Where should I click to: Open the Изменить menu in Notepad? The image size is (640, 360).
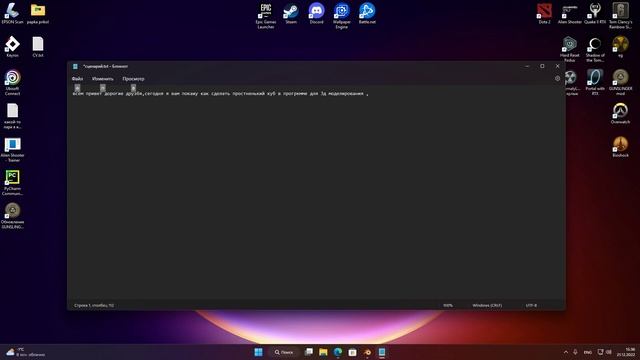point(102,79)
